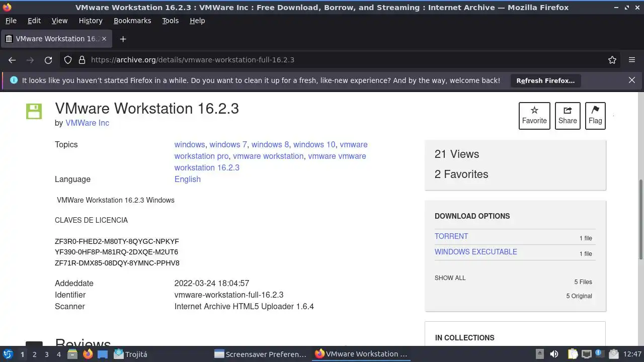Share this archive item
The image size is (644, 362).
click(x=568, y=116)
